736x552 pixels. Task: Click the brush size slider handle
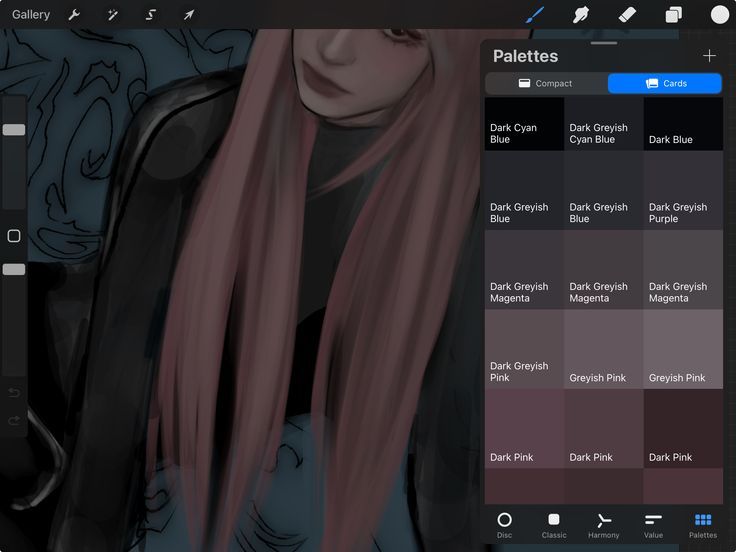coord(14,130)
